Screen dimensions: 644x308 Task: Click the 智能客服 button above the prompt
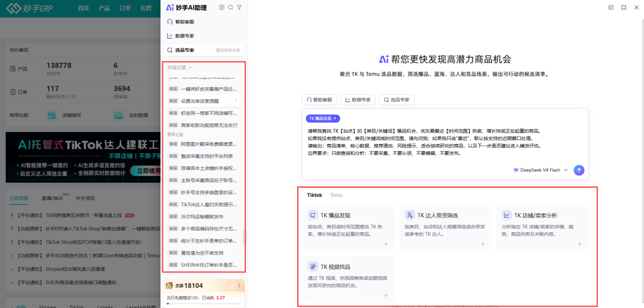click(319, 99)
